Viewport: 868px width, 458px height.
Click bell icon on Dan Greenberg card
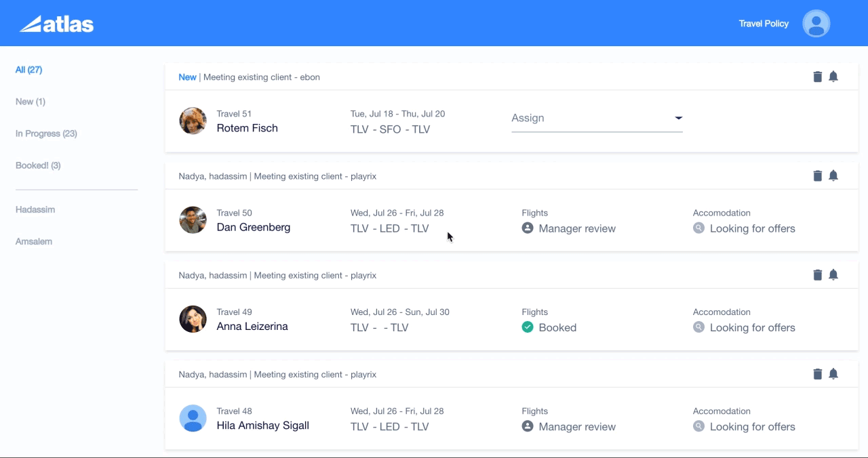(x=833, y=176)
